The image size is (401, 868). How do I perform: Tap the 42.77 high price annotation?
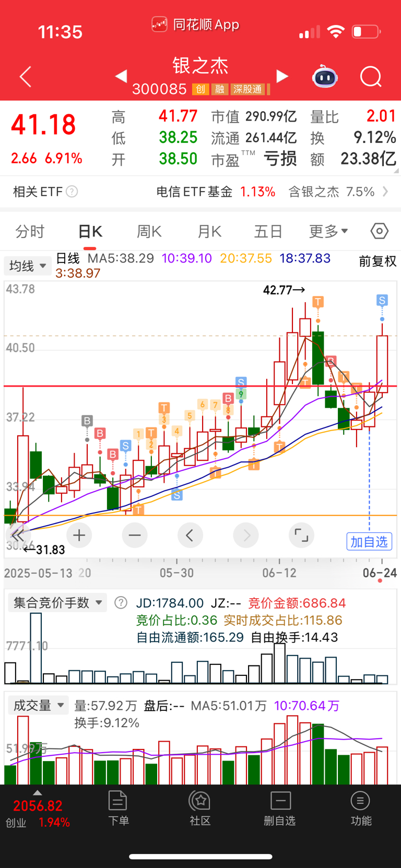(284, 290)
